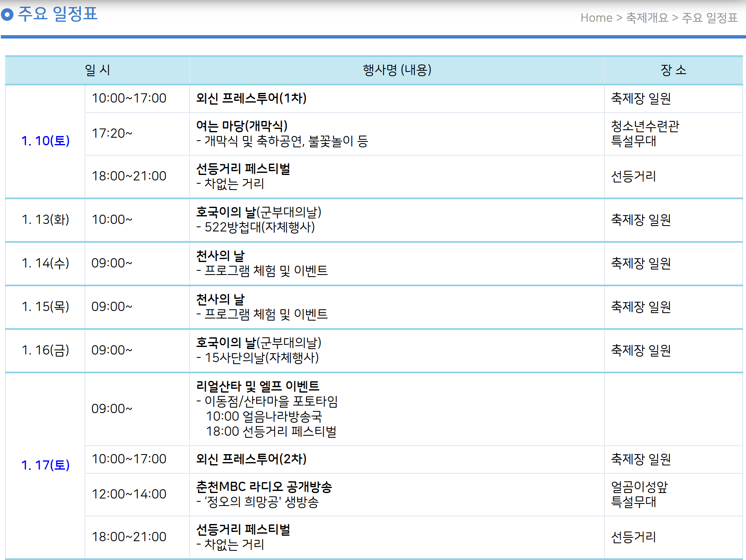
Task: Click the 15사단의날(자체행사) description line
Action: click(257, 358)
